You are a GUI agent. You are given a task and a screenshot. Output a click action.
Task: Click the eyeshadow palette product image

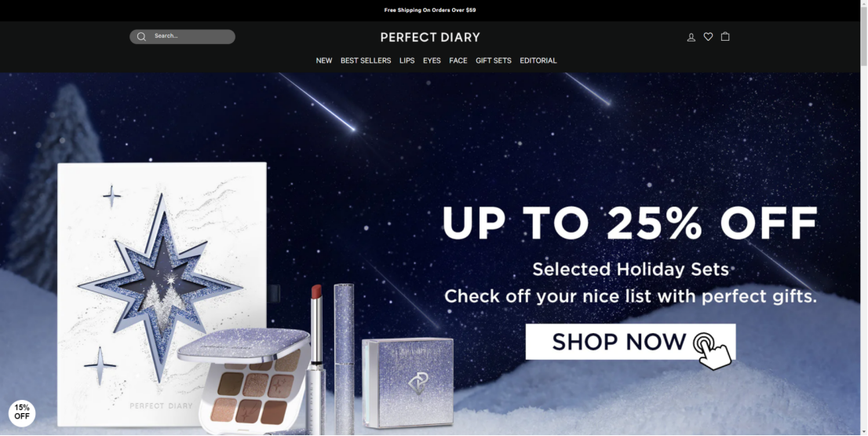[x=243, y=381]
